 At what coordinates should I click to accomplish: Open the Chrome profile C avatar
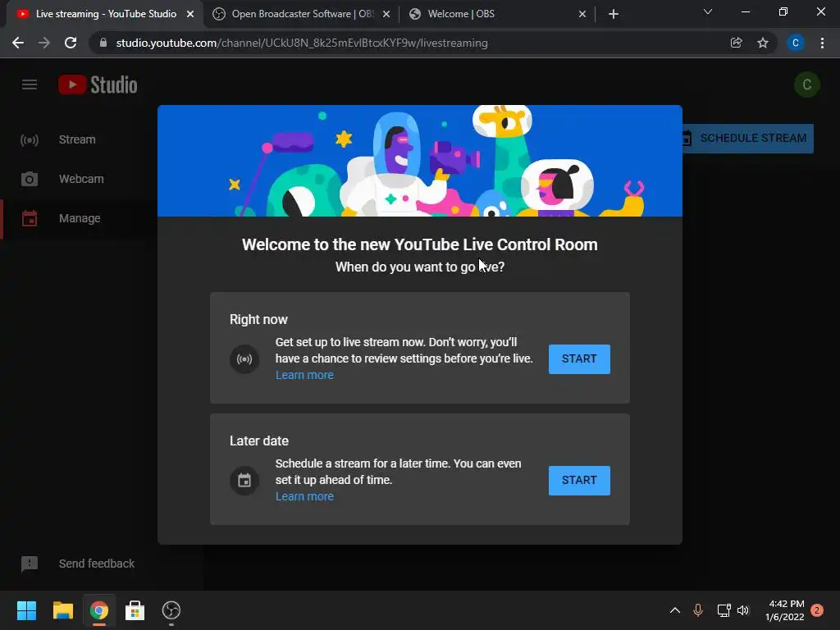pyautogui.click(x=796, y=43)
